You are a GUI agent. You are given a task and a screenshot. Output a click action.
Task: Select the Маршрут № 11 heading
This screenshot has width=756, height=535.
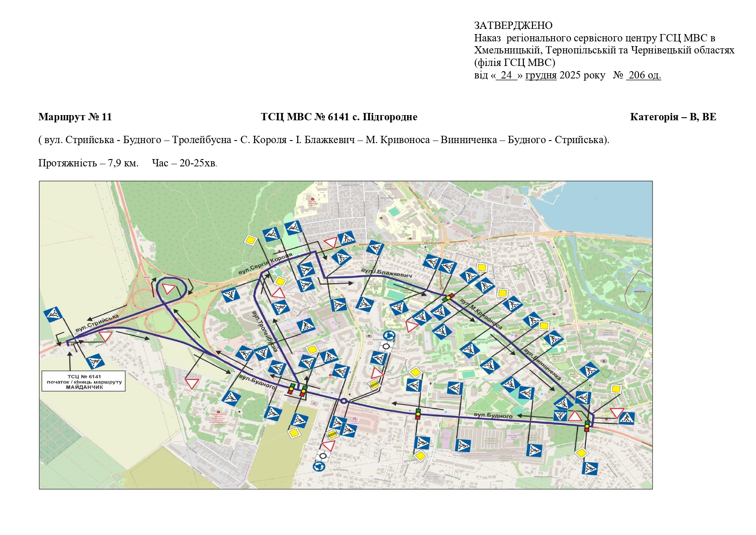pos(75,117)
